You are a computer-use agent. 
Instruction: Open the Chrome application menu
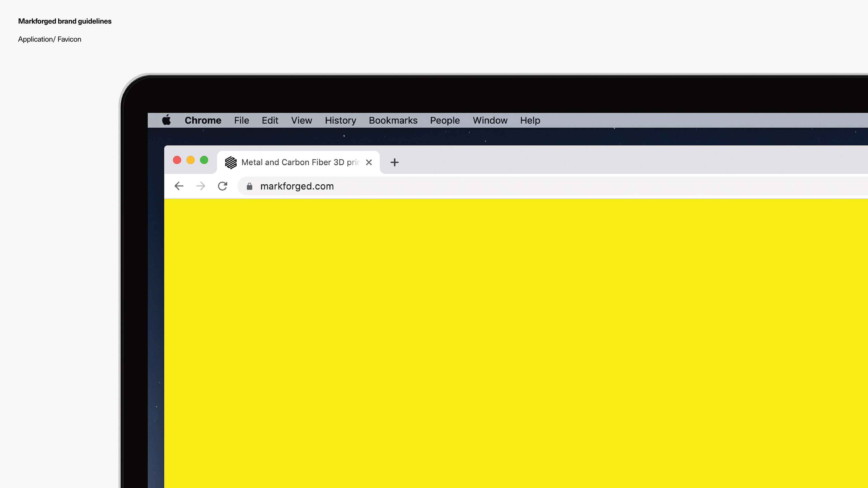(203, 120)
